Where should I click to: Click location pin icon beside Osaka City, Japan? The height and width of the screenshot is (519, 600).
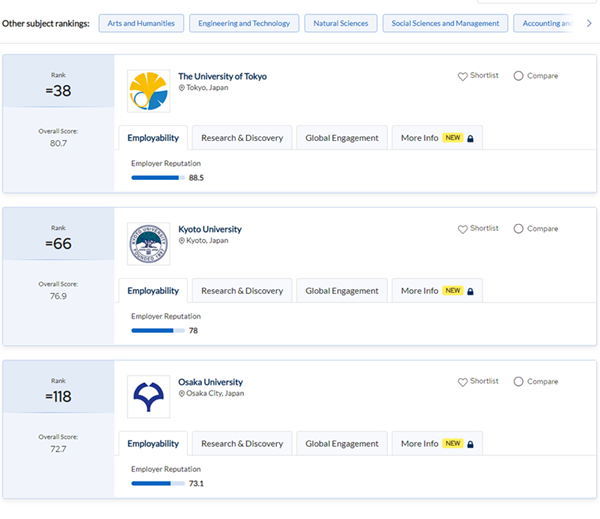pyautogui.click(x=182, y=393)
